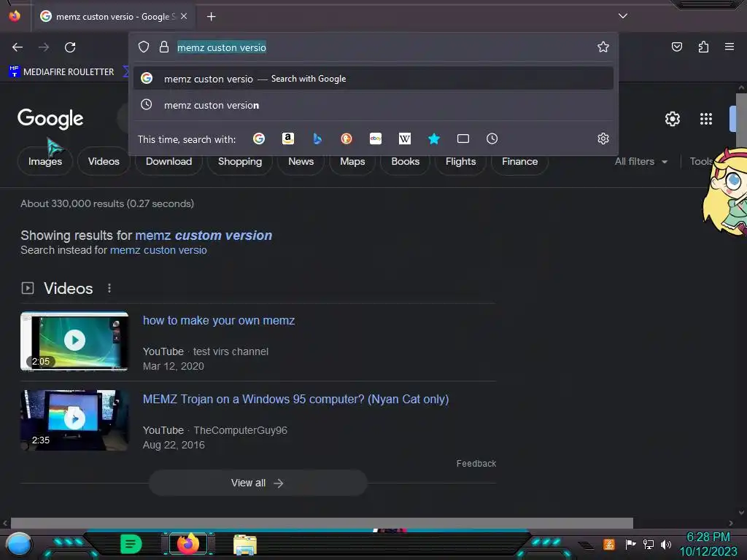Open the Videos section three-dot menu
747x560 pixels.
tap(109, 288)
